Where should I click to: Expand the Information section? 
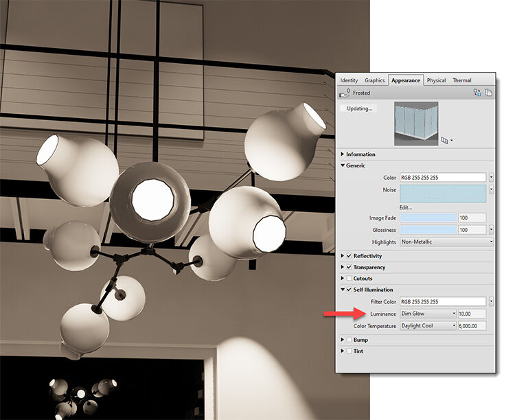click(343, 154)
